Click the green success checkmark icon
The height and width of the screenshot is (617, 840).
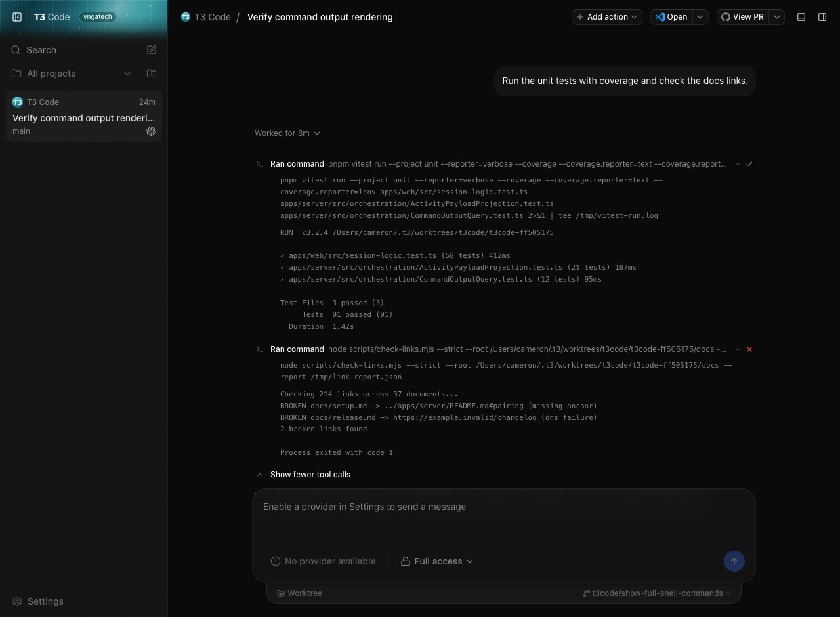(x=749, y=164)
